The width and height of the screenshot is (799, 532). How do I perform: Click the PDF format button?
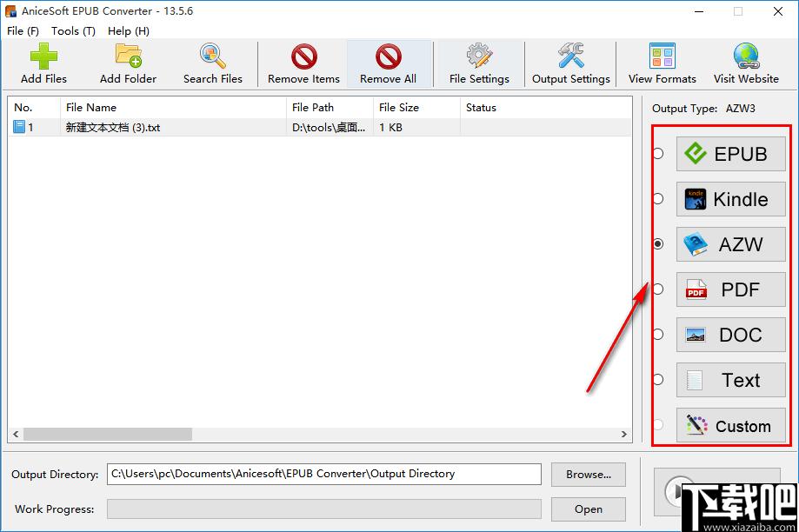coord(730,289)
